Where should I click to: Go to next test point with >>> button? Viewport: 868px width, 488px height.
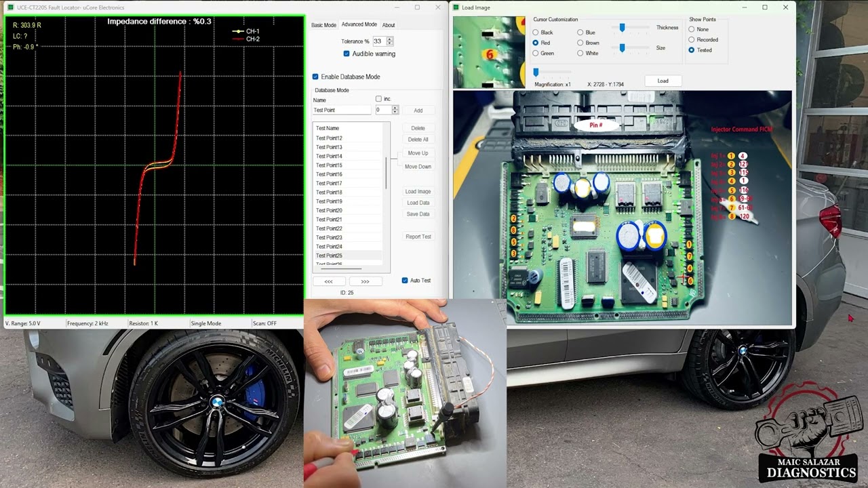point(365,281)
